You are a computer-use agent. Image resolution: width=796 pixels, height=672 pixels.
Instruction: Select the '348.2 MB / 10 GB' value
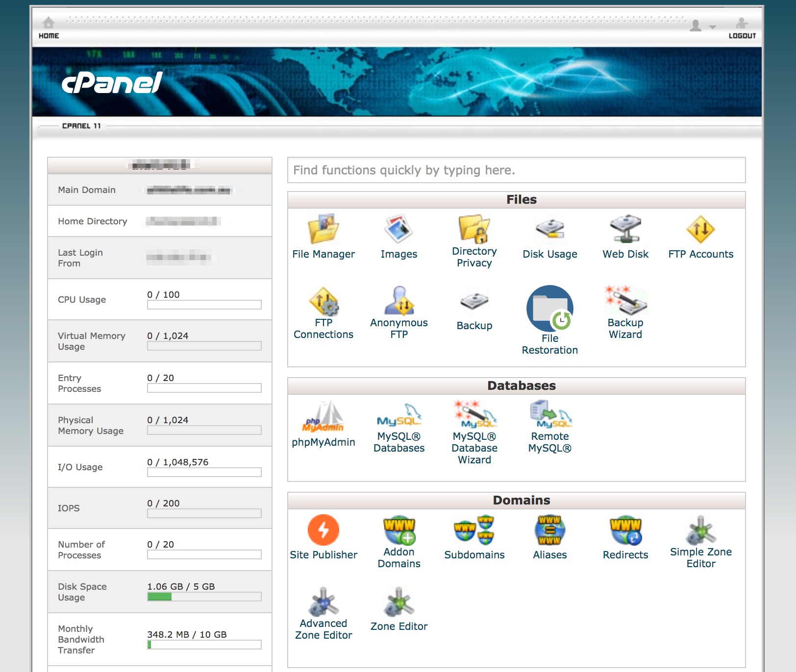(x=187, y=634)
